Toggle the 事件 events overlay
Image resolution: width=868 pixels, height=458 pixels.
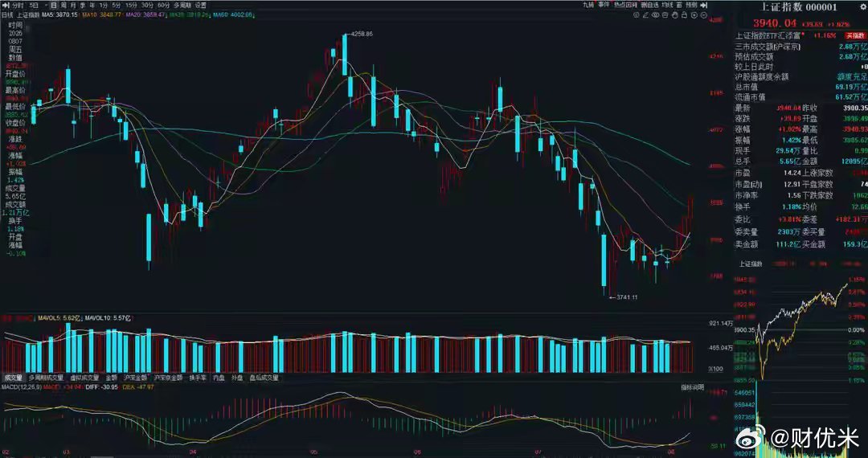(604, 5)
